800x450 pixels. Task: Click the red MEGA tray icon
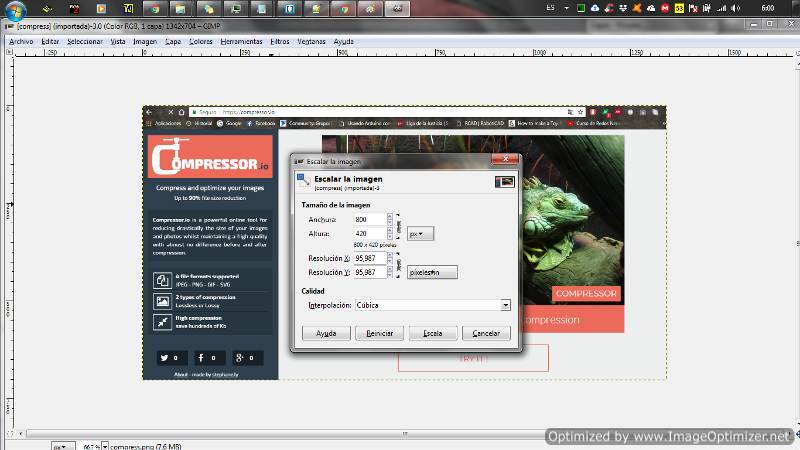pos(665,8)
